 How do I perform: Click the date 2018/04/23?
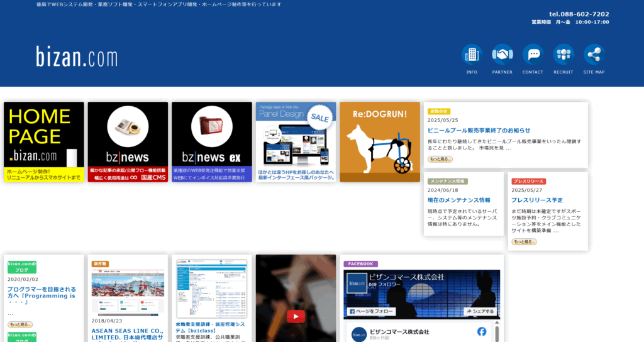click(107, 321)
